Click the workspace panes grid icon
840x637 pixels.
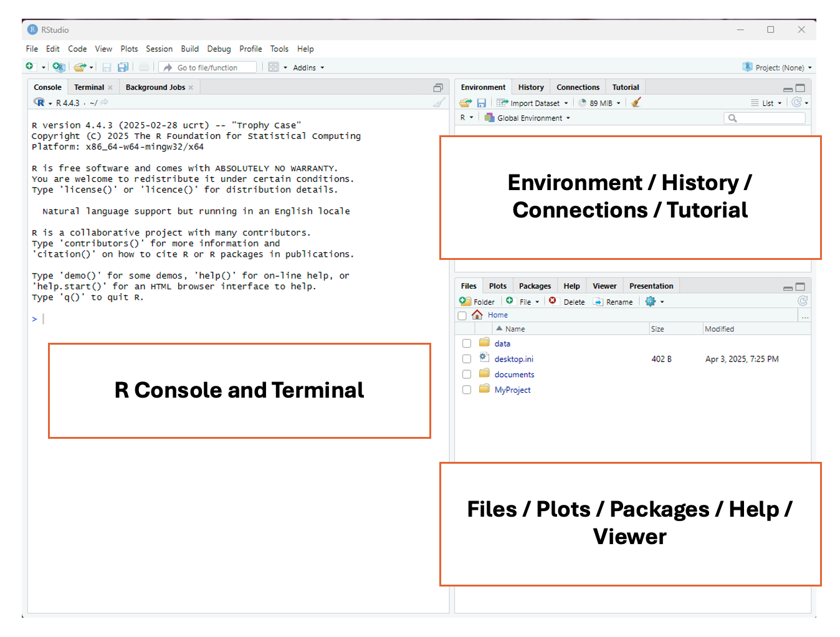274,67
